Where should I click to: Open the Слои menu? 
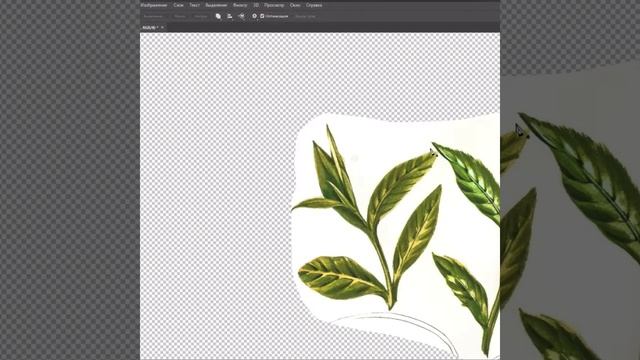click(178, 5)
